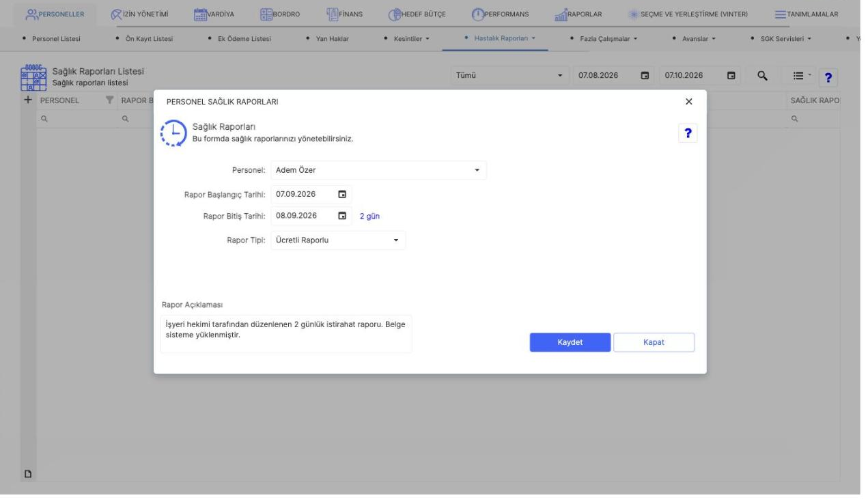
Task: Open the help icon in dialog
Action: [x=688, y=133]
